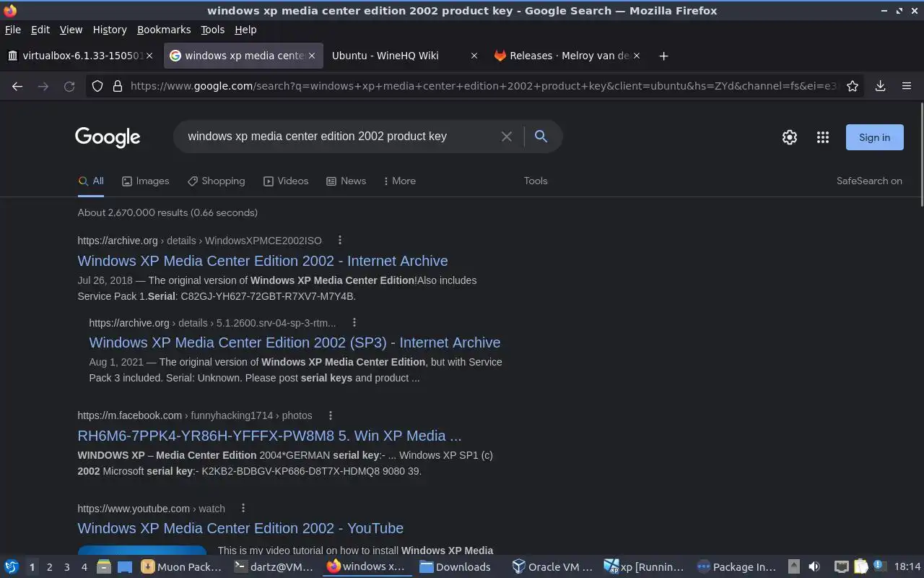Image resolution: width=924 pixels, height=578 pixels.
Task: Open the File menu
Action: click(13, 30)
